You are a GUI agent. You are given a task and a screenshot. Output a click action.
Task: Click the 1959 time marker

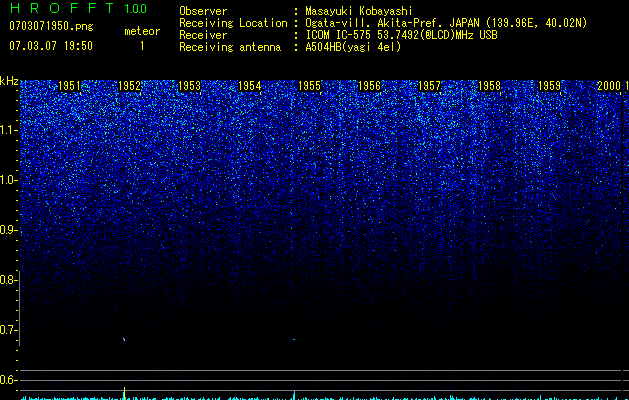pos(549,86)
